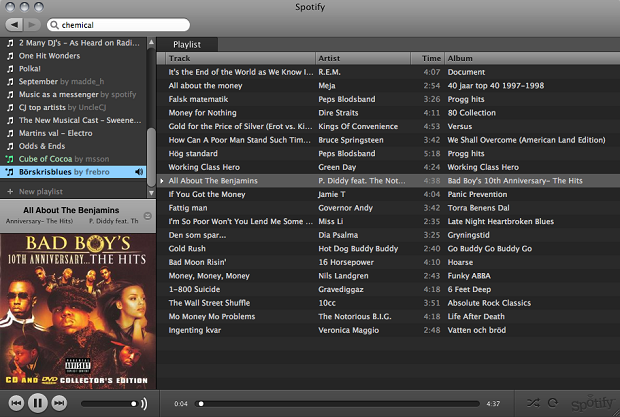This screenshot has width=620, height=417.
Task: Click note icon next to CJ top artists
Action: tap(10, 108)
